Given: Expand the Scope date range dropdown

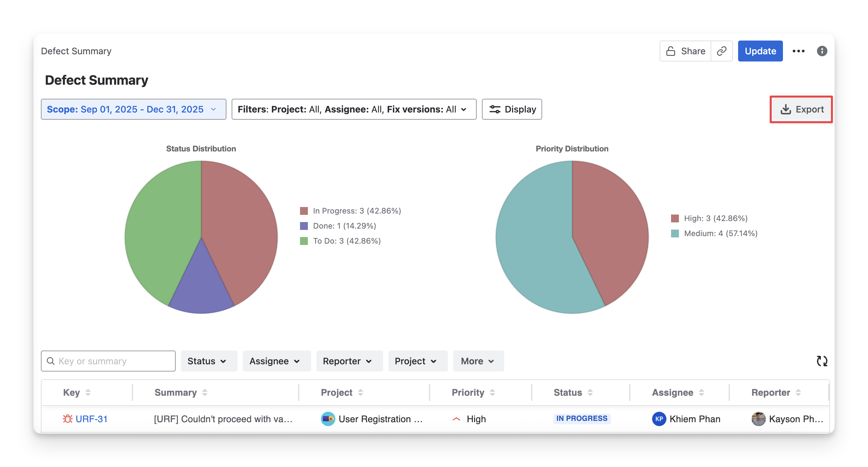Looking at the screenshot, I should tap(133, 110).
